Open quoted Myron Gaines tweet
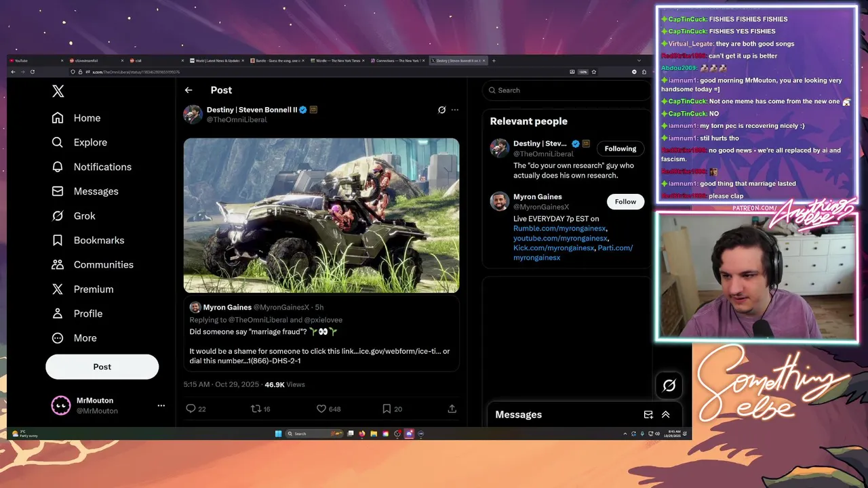The image size is (868, 488). click(x=321, y=335)
